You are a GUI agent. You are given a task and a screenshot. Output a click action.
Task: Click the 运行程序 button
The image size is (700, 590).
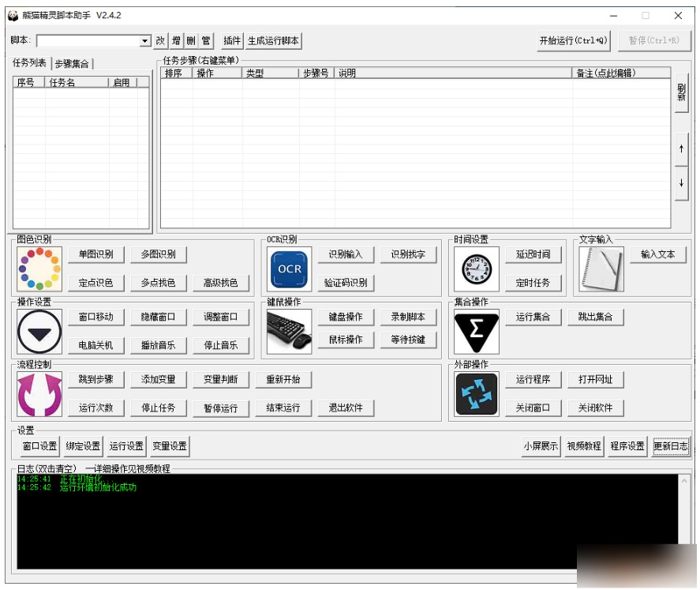pyautogui.click(x=533, y=380)
